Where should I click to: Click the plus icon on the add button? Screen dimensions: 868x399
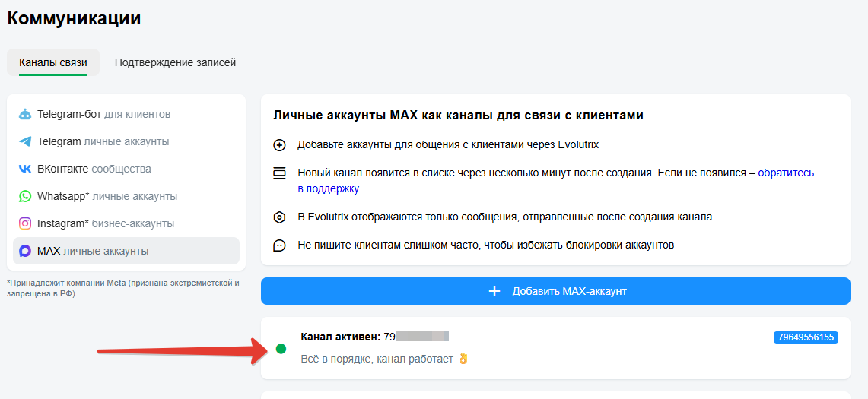click(494, 291)
